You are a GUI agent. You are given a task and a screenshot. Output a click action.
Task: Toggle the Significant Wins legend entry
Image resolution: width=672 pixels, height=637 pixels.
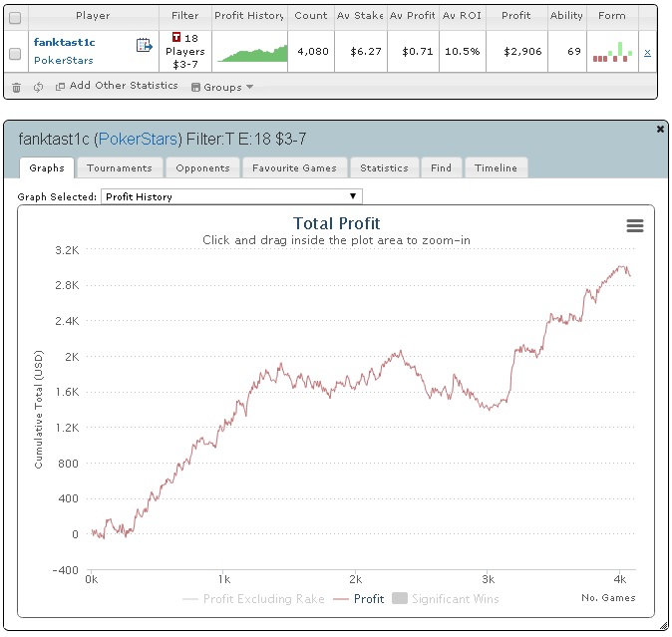446,599
